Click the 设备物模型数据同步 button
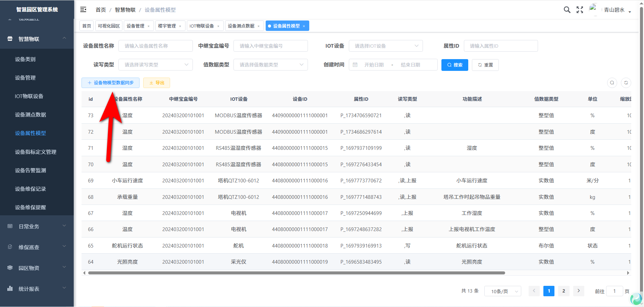The width and height of the screenshot is (644, 307). click(110, 83)
